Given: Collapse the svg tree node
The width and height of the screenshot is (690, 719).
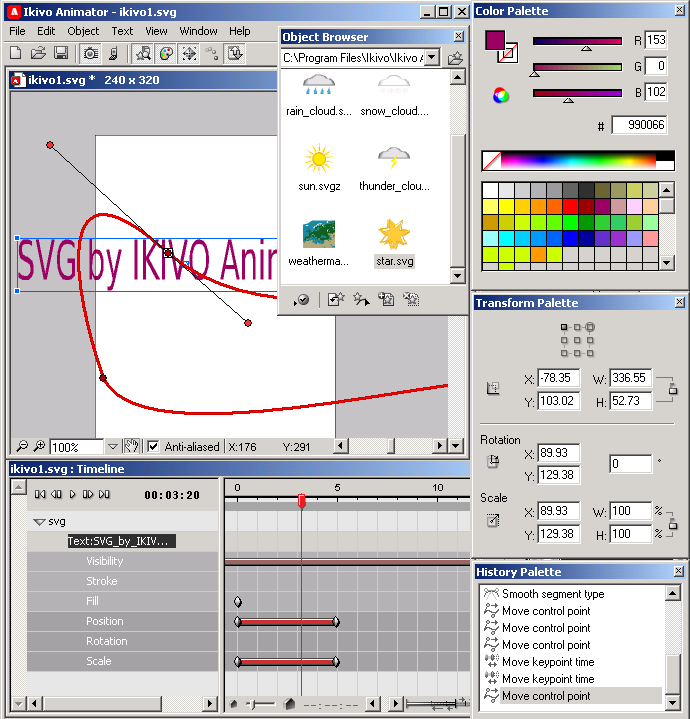Looking at the screenshot, I should (39, 522).
